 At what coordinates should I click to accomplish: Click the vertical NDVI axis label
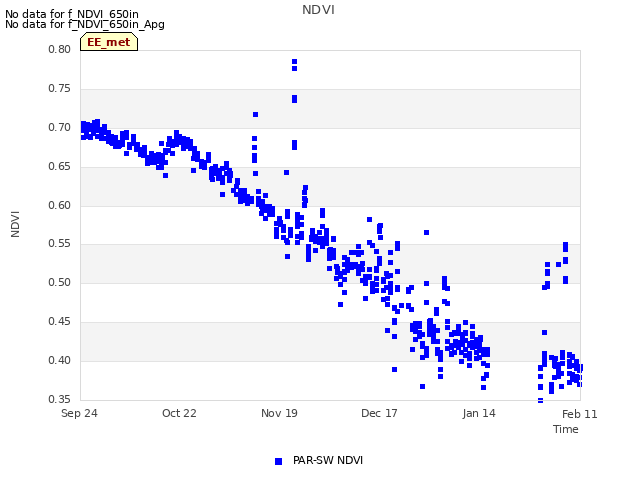15,224
